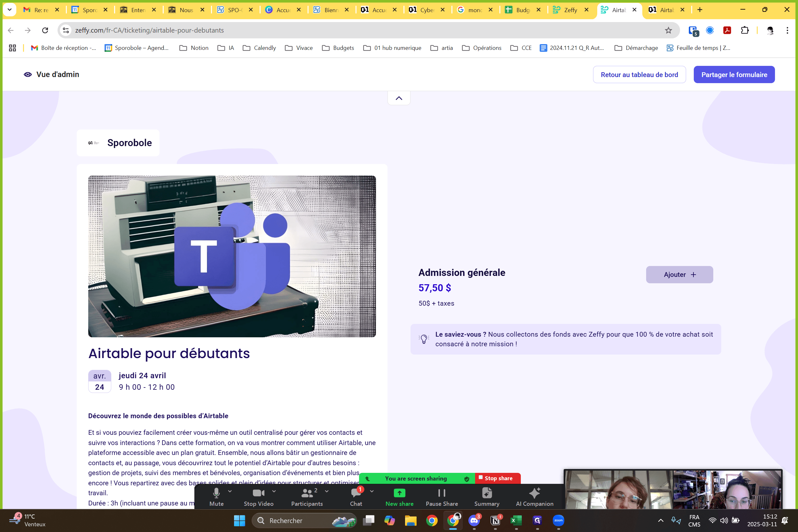
Task: Expand Zoom audio options arrow next to Mute
Action: [230, 491]
